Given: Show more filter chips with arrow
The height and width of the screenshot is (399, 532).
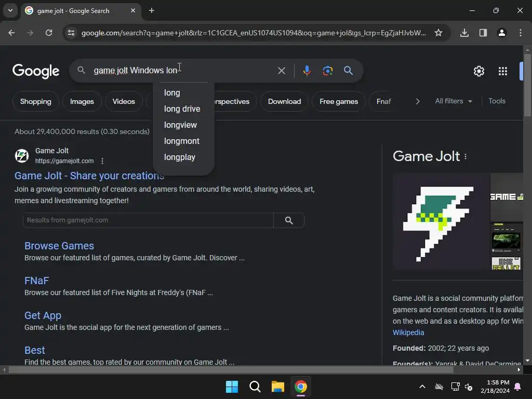Looking at the screenshot, I should click(418, 101).
